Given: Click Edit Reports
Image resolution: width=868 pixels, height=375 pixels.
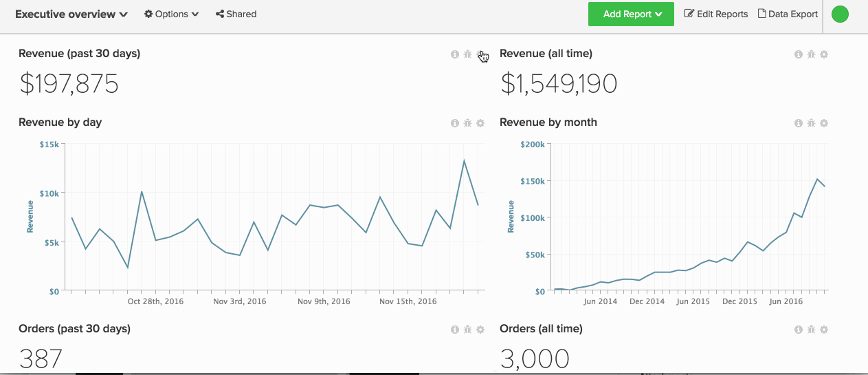Looking at the screenshot, I should click(715, 14).
